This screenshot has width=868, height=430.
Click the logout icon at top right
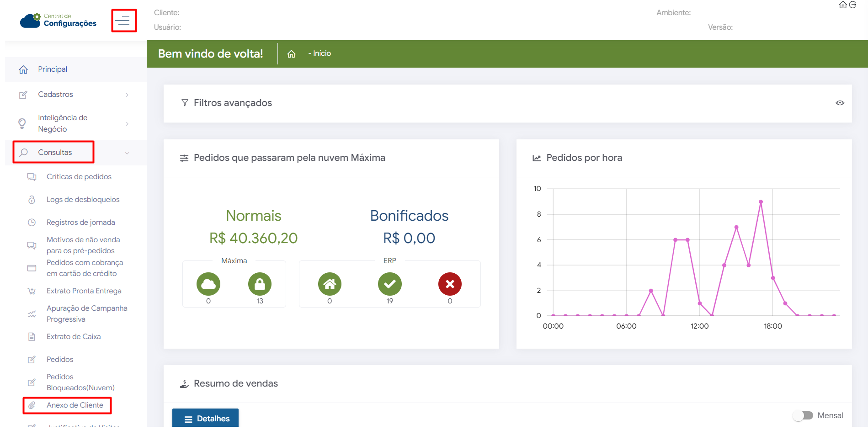coord(853,5)
